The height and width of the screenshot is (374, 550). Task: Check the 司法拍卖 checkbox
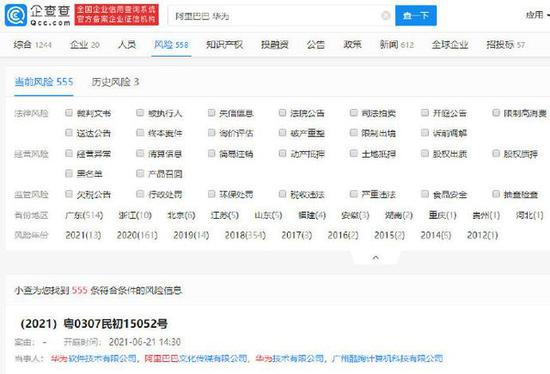(354, 113)
